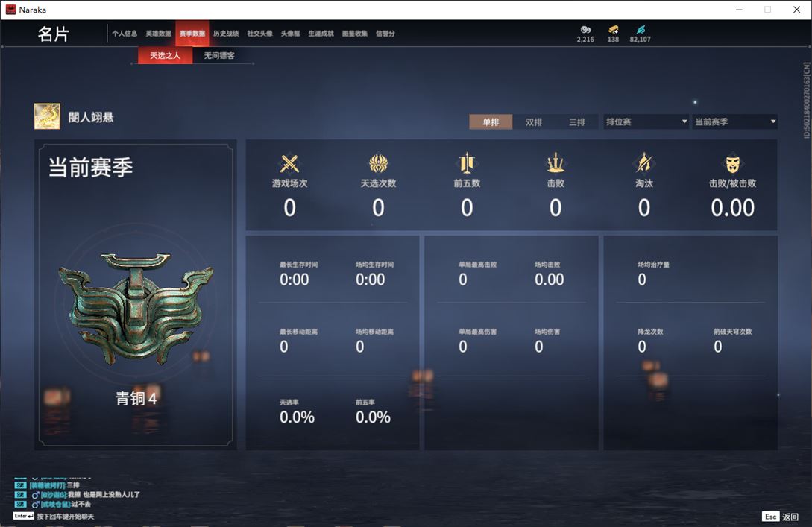The width and height of the screenshot is (812, 527).
Task: Minimize the Naraka window
Action: (740, 10)
